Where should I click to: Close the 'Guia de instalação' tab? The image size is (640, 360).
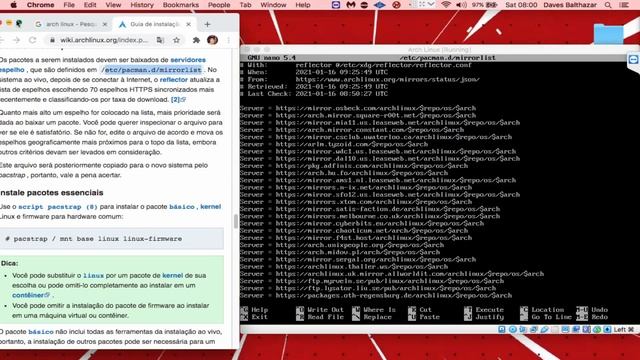click(x=188, y=24)
